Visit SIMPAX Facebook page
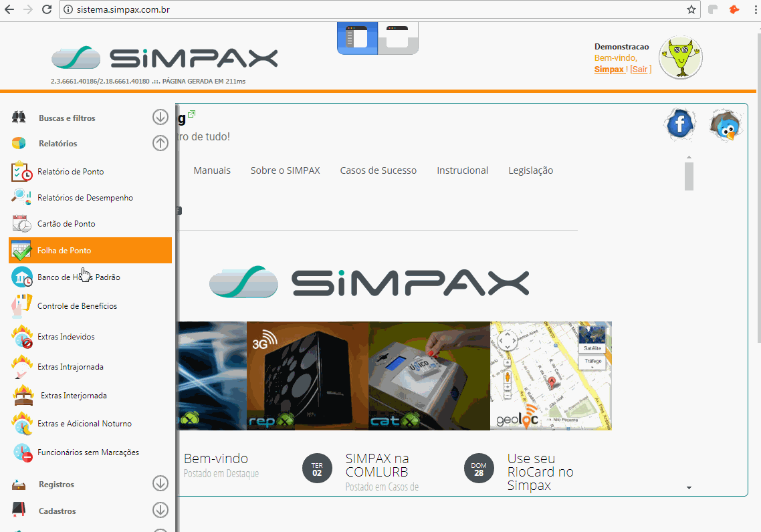This screenshot has width=761, height=532. pyautogui.click(x=679, y=124)
